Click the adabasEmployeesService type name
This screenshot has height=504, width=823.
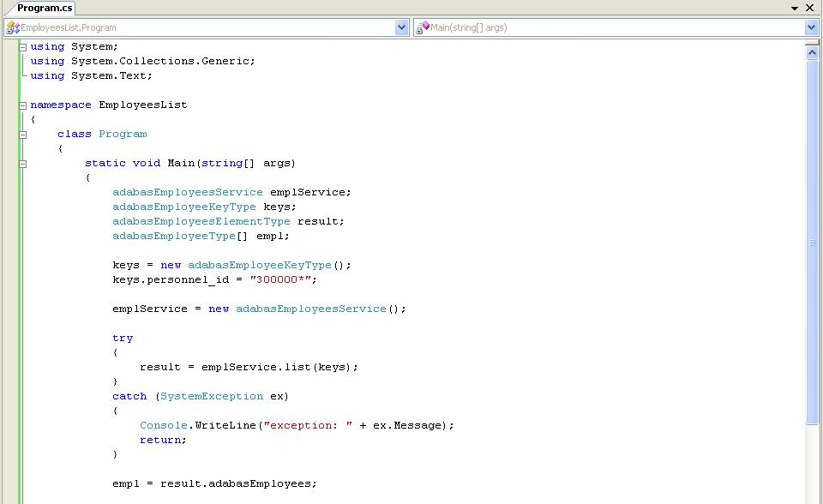[187, 192]
